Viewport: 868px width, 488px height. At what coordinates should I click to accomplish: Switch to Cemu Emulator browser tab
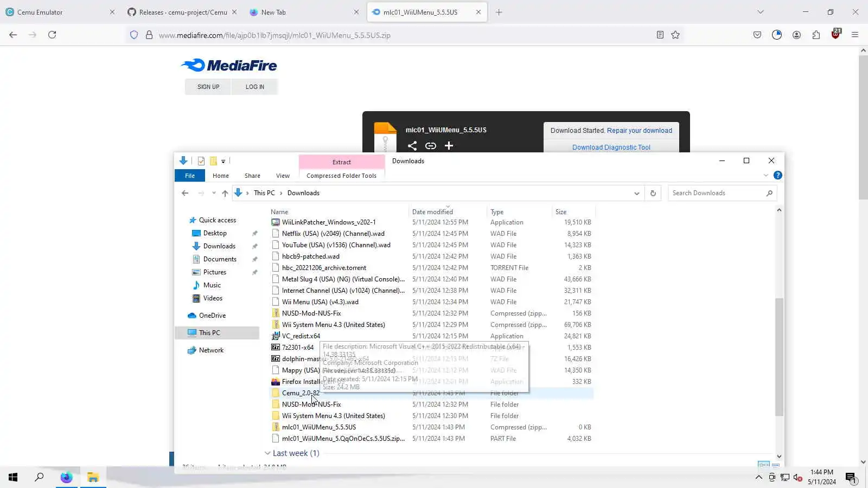(x=60, y=12)
